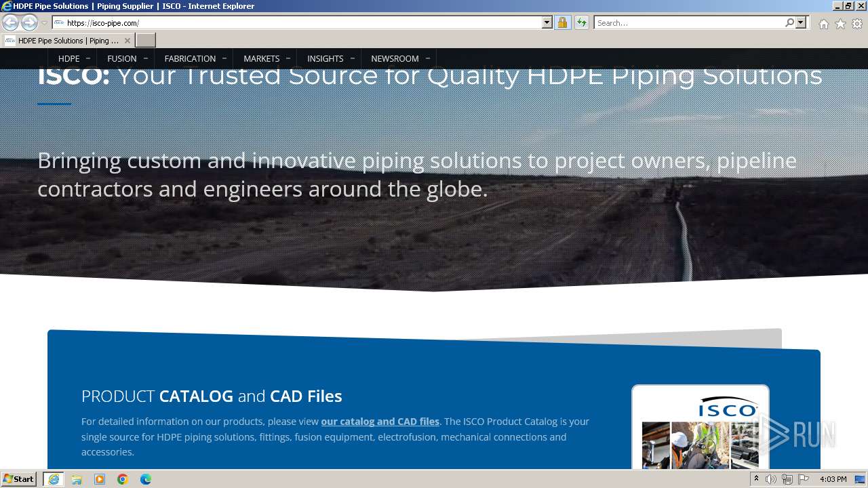Screen dimensions: 868x488
Task: Open the Google Chrome taskbar icon
Action: (123, 479)
